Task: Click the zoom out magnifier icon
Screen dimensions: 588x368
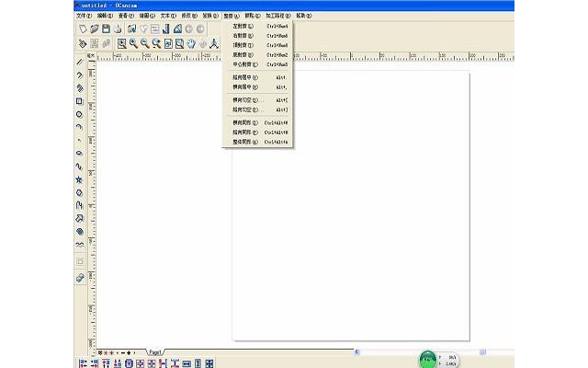Action: click(x=145, y=44)
